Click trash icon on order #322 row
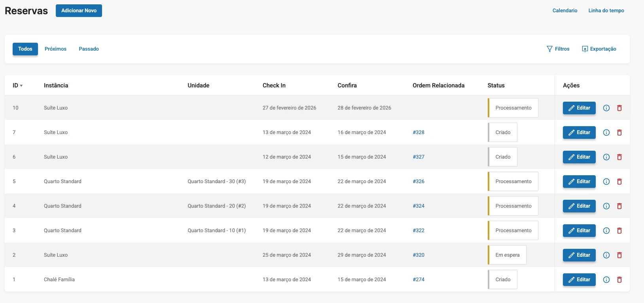 [x=619, y=231]
